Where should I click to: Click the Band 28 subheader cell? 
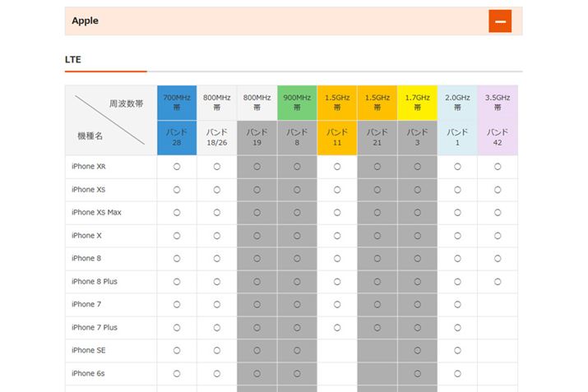[x=177, y=137]
